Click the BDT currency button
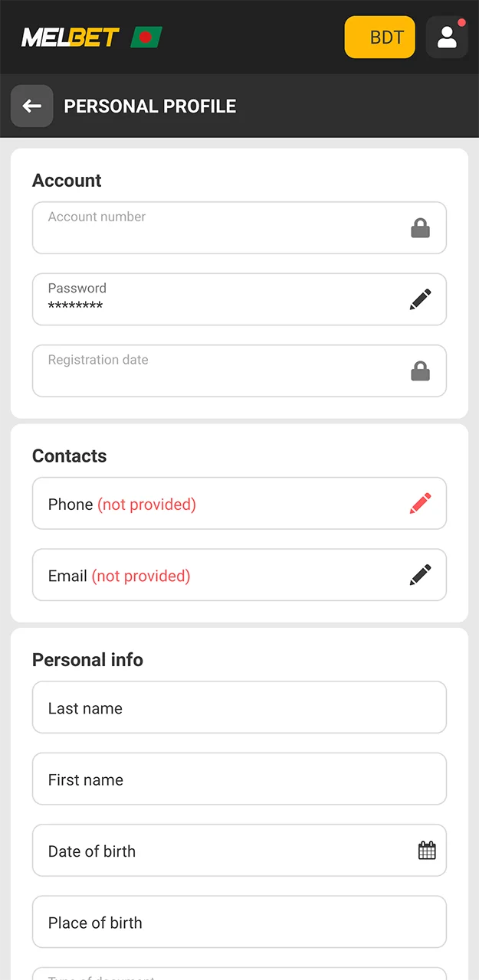The width and height of the screenshot is (479, 980). coord(379,37)
